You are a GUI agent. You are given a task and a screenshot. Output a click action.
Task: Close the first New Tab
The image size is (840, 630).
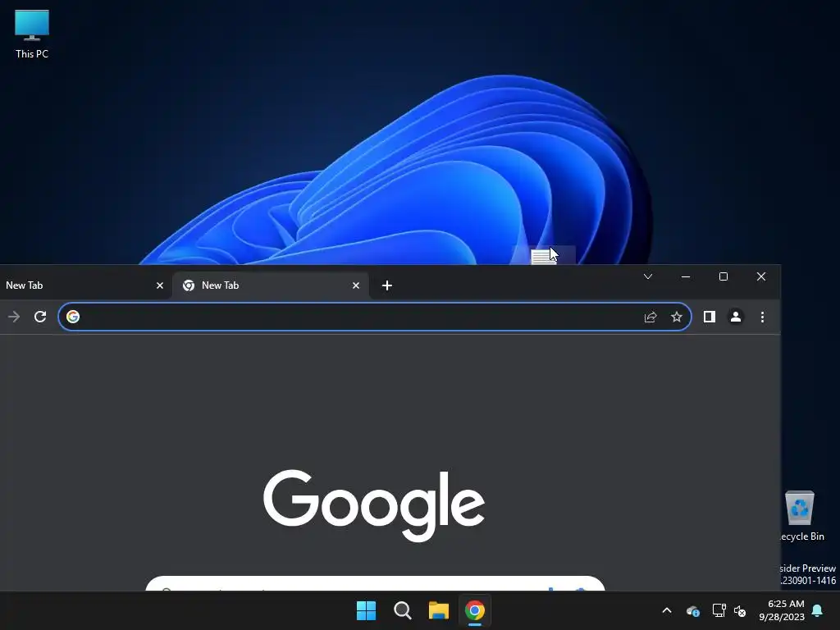tap(160, 285)
